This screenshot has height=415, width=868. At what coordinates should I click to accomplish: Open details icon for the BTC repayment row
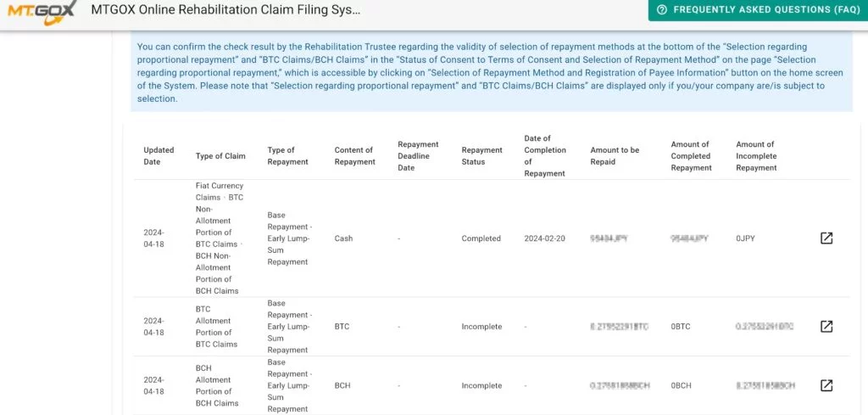826,327
